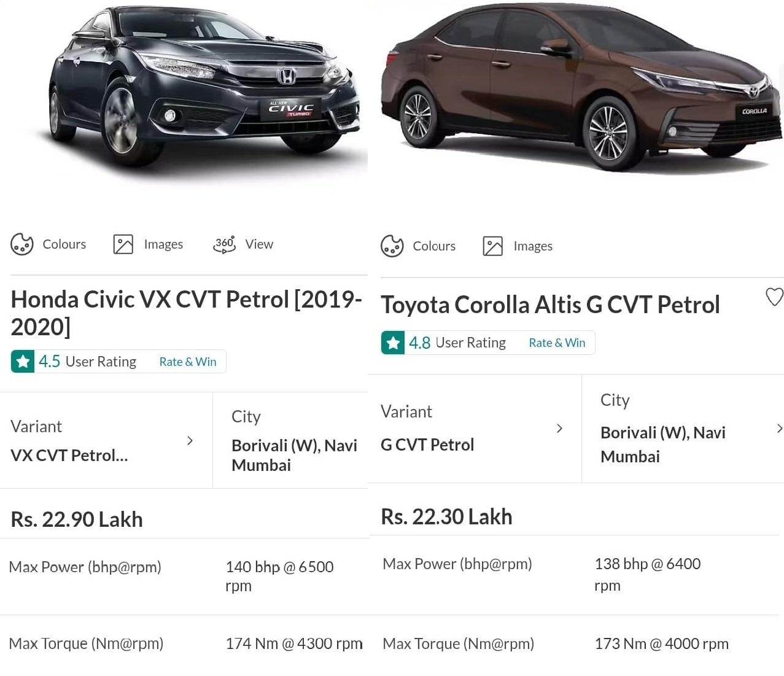Click Rate & Win for Toyota Corolla Altis
Viewport: 784px width, 676px height.
click(x=557, y=343)
